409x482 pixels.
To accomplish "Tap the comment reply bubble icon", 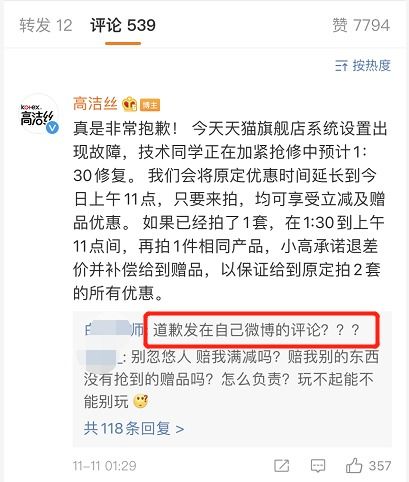I will (318, 466).
